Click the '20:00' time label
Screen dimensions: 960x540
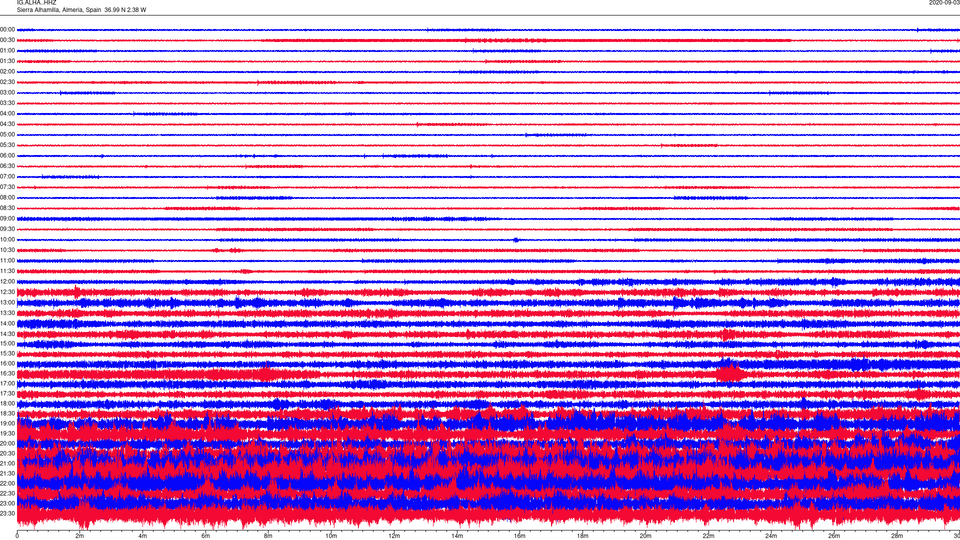(x=7, y=443)
